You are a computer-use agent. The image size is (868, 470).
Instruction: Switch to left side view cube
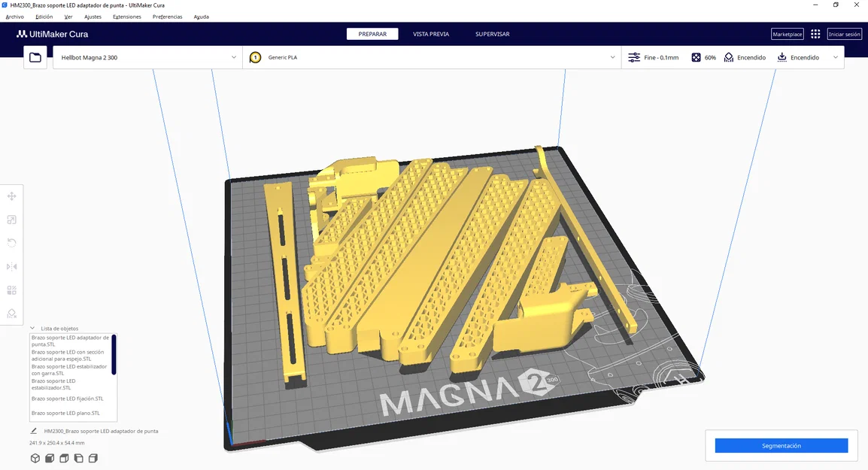click(x=79, y=459)
